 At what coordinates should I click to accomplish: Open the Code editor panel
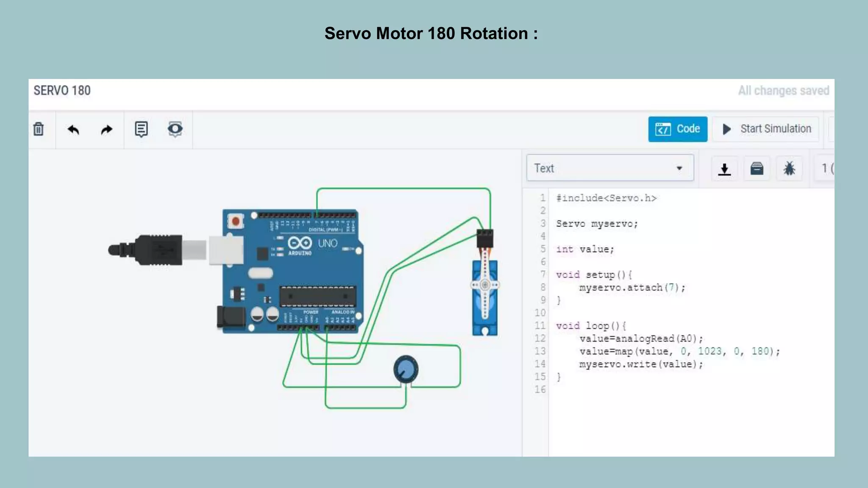coord(678,129)
